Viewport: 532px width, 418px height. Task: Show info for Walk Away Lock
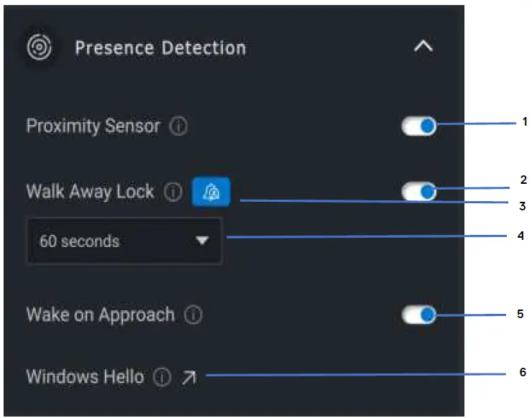173,192
